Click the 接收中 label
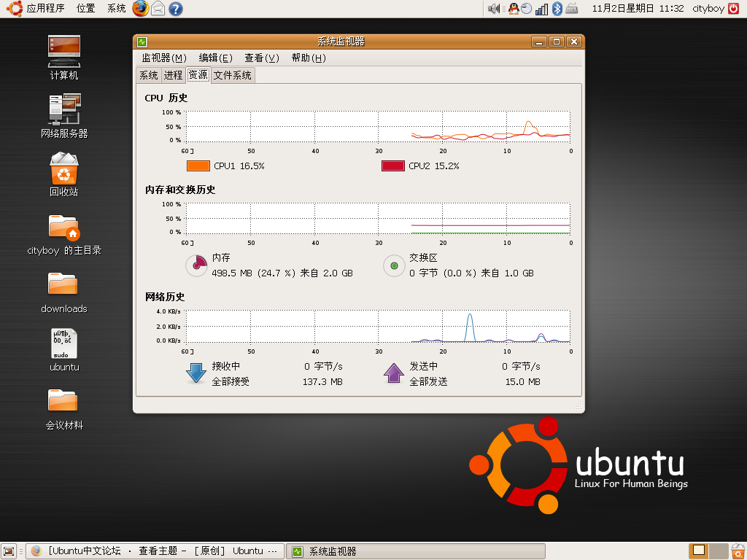 click(226, 366)
